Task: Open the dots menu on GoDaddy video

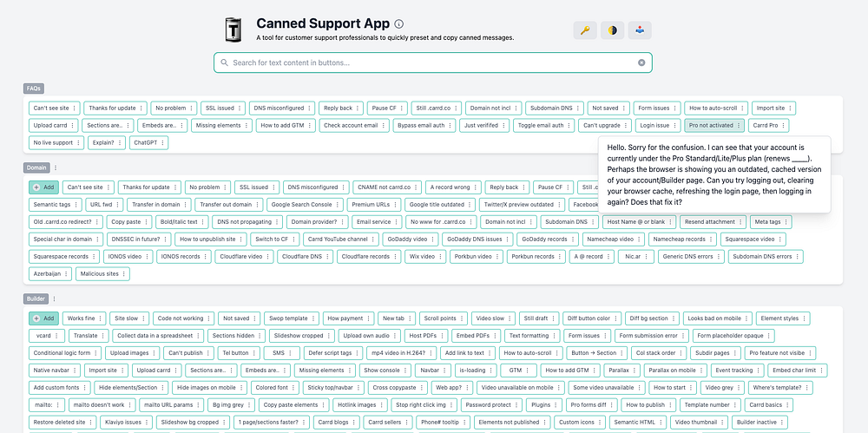Action: tap(431, 239)
